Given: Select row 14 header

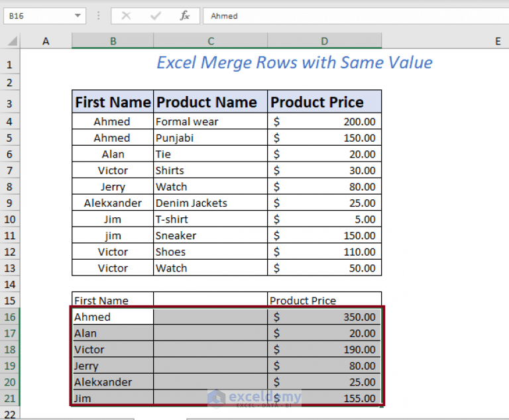Looking at the screenshot, I should pos(10,284).
